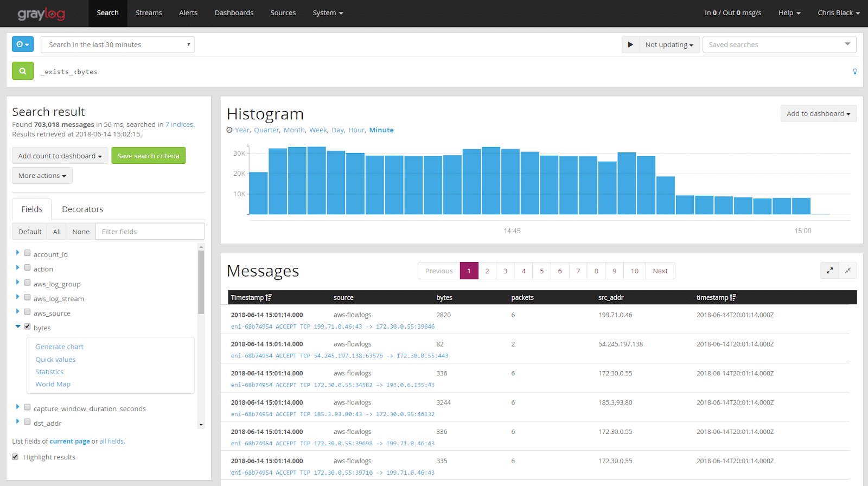Switch to the Decorators tab
This screenshot has height=486, width=868.
(82, 209)
